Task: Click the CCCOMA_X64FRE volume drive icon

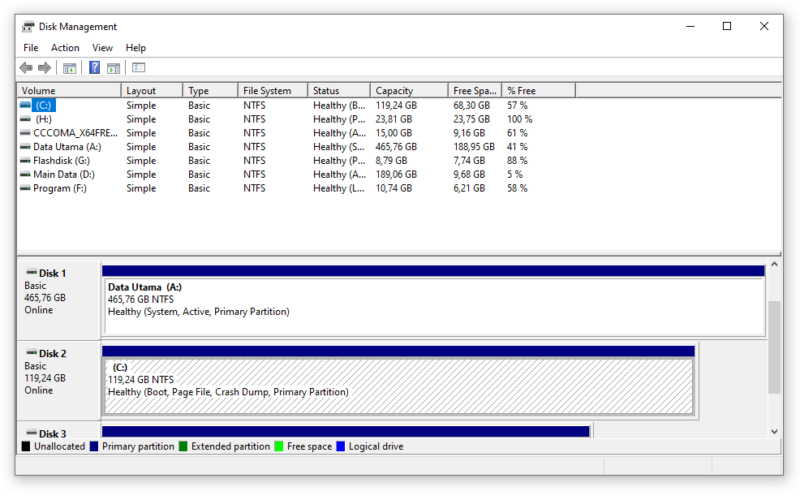Action: coord(25,133)
